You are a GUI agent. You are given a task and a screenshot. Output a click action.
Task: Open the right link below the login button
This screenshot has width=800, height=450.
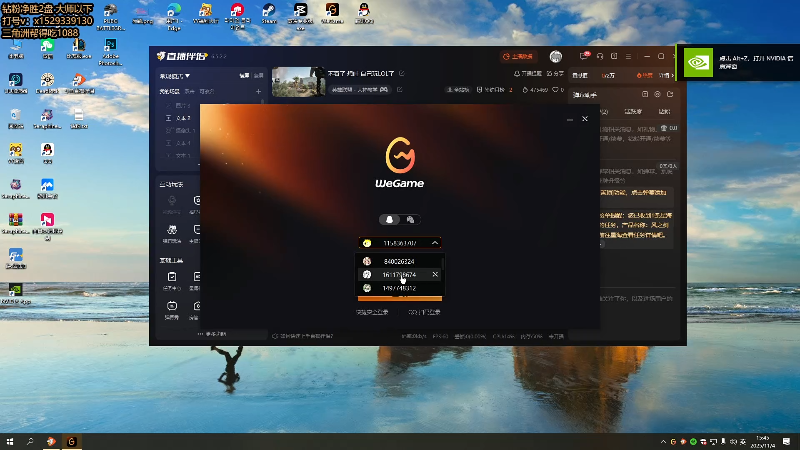(x=424, y=312)
